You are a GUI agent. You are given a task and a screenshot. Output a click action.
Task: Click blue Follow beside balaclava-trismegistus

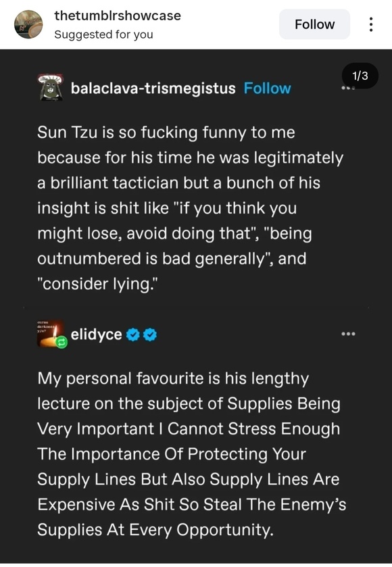tap(267, 89)
